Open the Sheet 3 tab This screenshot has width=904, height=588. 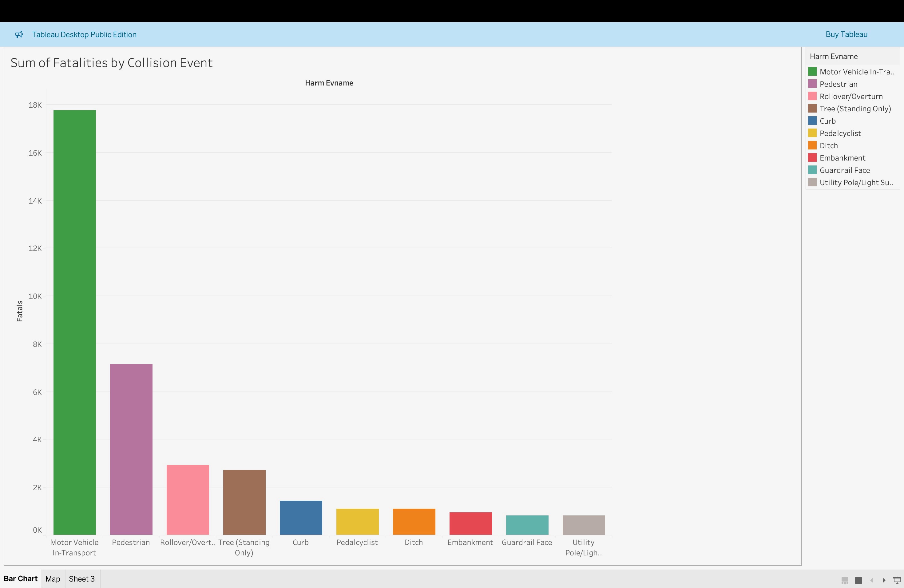pyautogui.click(x=82, y=579)
